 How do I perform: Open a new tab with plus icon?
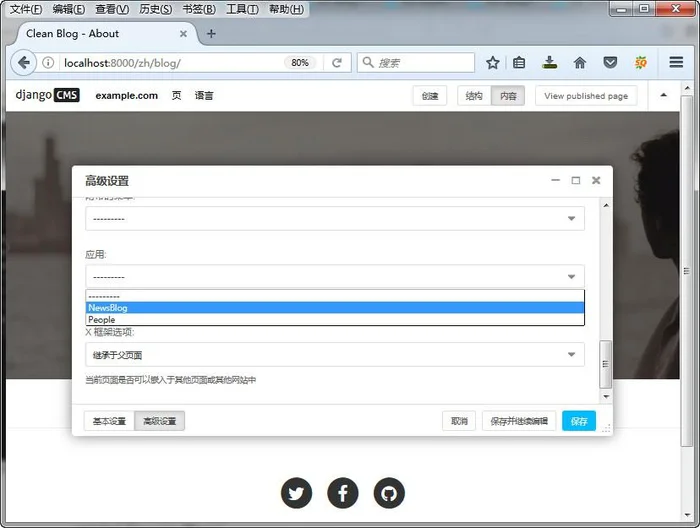pyautogui.click(x=211, y=33)
